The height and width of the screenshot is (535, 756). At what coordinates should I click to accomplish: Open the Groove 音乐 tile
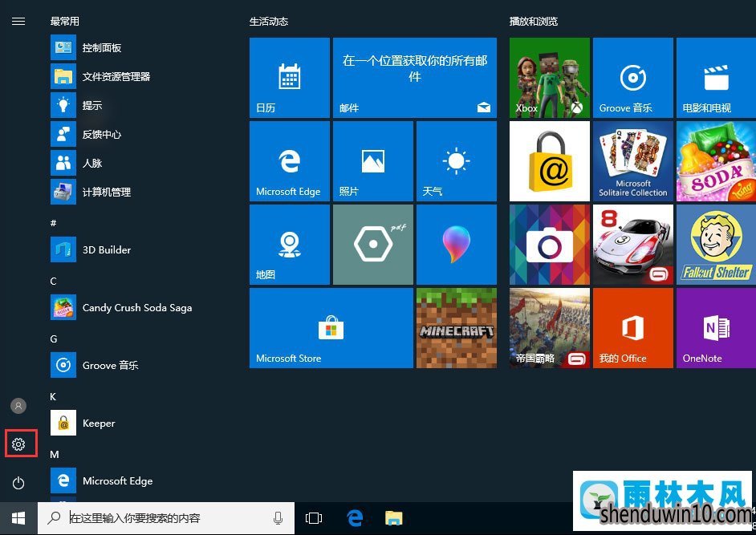pos(633,78)
